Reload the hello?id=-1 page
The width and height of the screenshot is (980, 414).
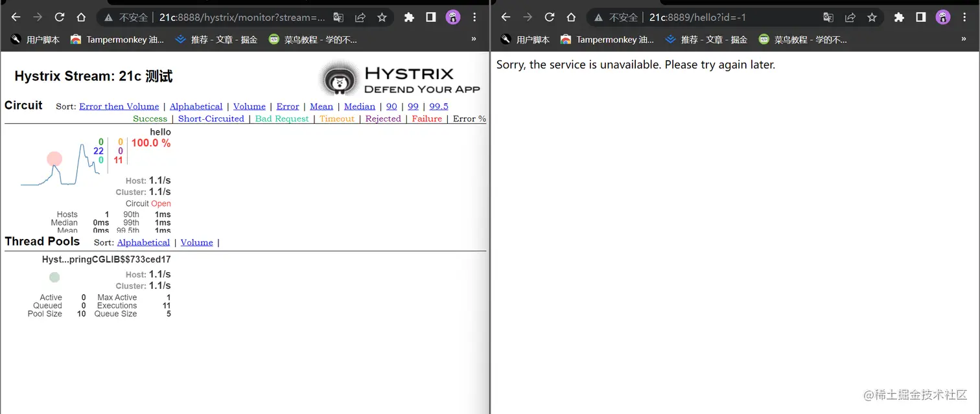point(550,17)
